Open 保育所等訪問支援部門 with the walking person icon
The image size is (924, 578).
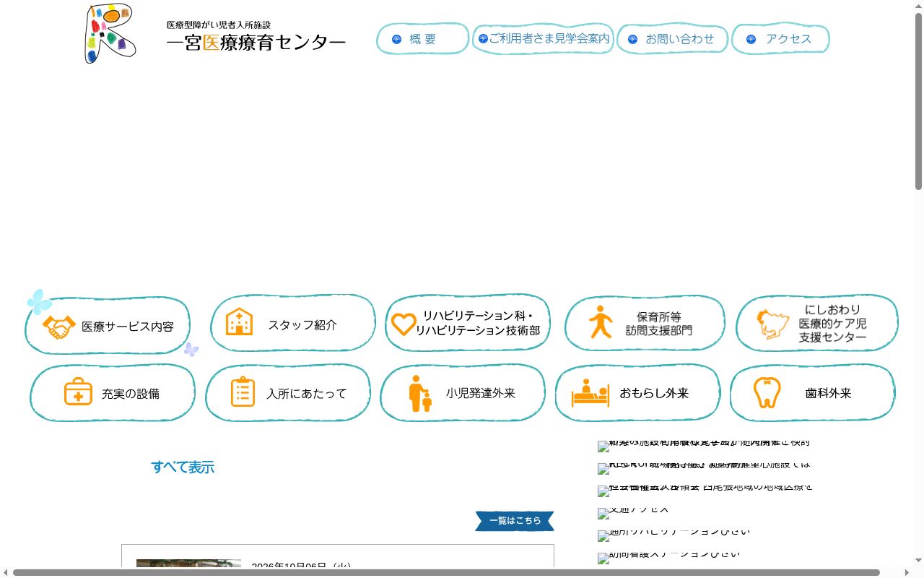click(x=645, y=323)
